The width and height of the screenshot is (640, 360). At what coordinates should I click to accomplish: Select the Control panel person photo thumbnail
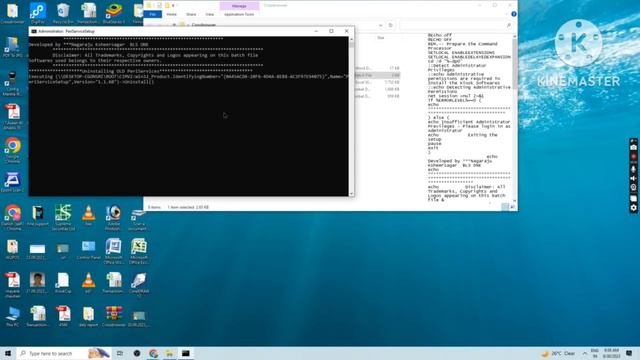(38, 283)
